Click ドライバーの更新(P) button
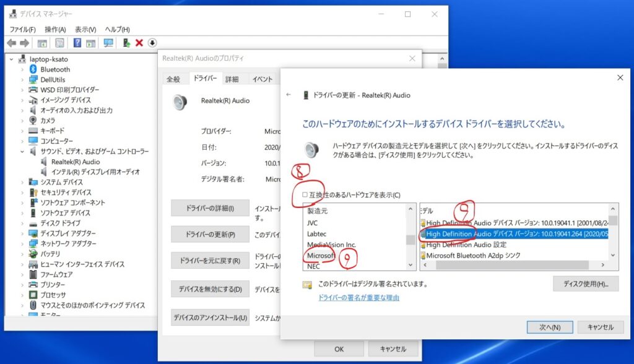634x364 pixels. [x=210, y=235]
